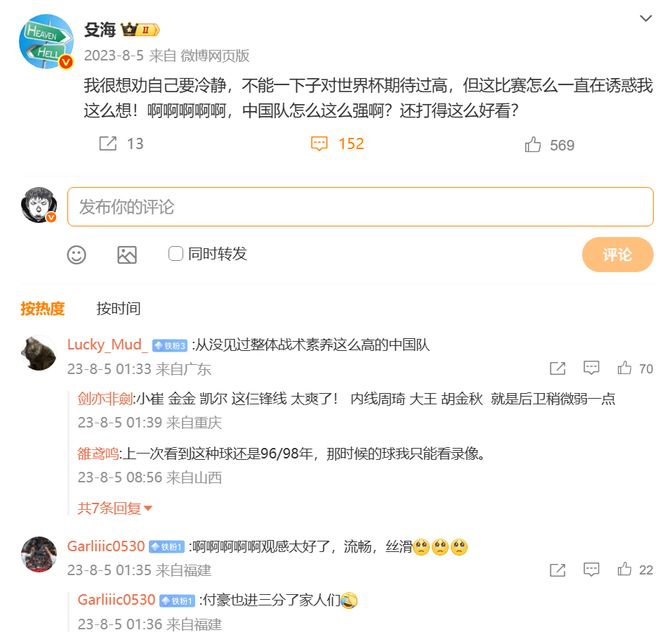Sort comments by 按时间
The width and height of the screenshot is (660, 642).
(x=118, y=309)
